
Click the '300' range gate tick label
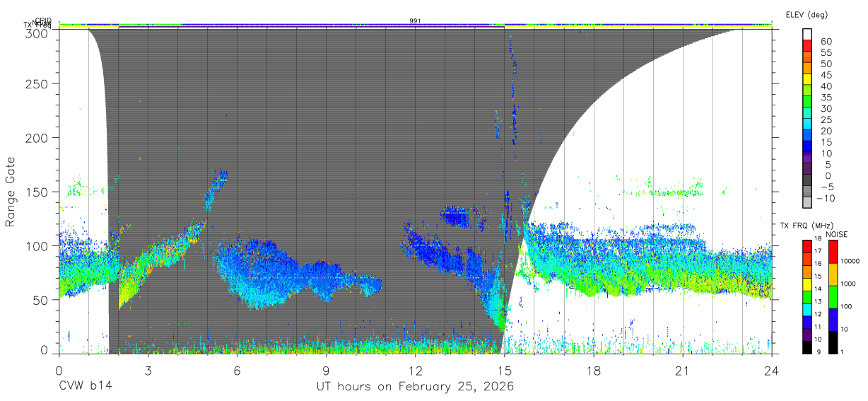35,33
